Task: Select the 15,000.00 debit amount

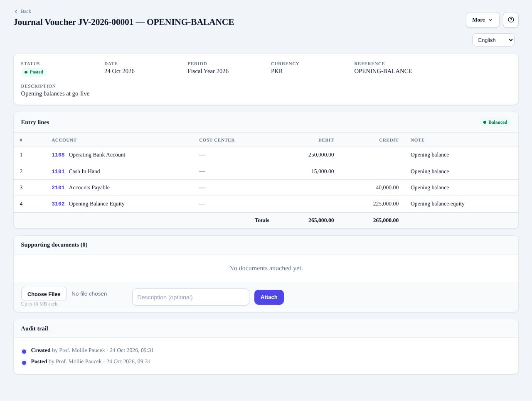Action: click(323, 171)
